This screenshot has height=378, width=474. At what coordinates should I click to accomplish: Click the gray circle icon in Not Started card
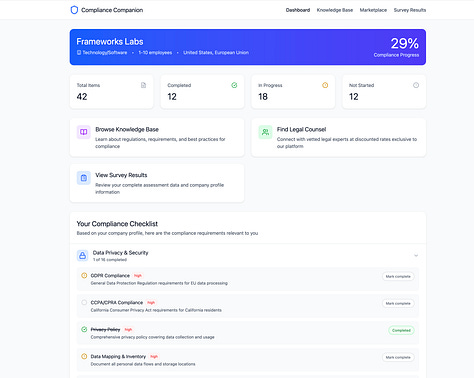tap(416, 85)
